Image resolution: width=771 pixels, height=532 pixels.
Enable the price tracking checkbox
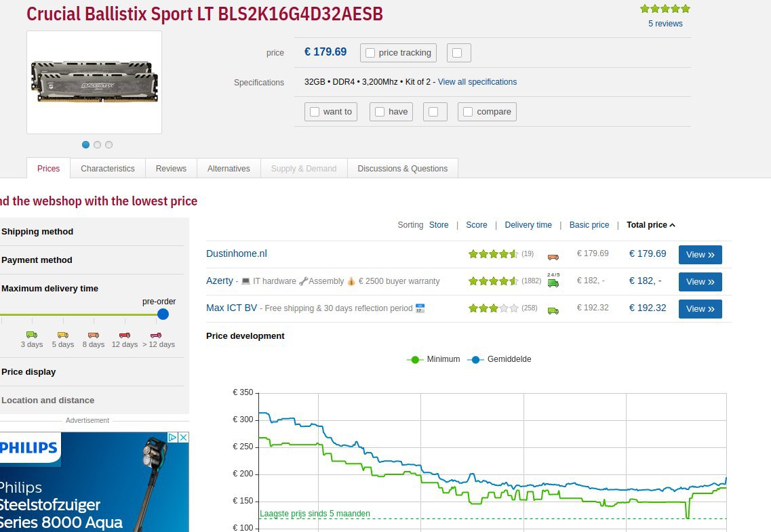[370, 53]
